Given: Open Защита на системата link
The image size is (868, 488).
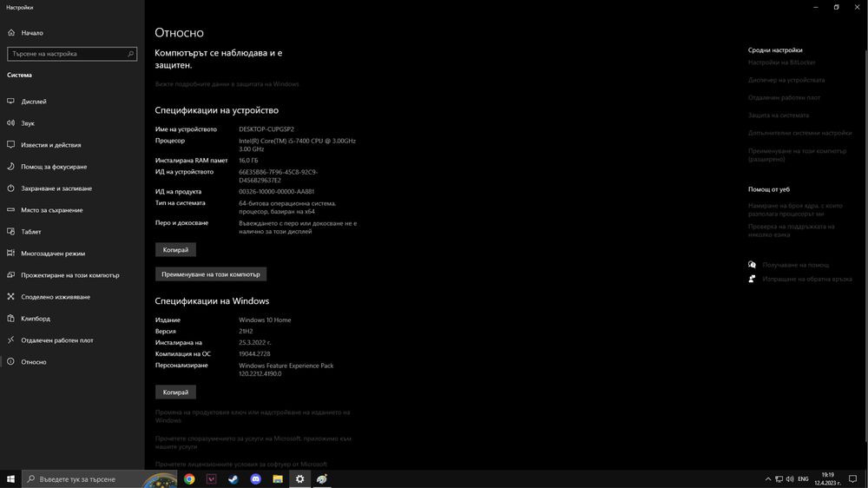Looking at the screenshot, I should coord(779,115).
